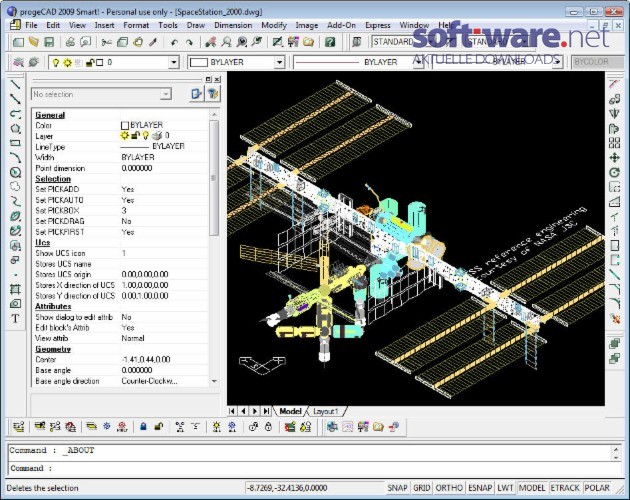Click the layer color square in toolbar

pyautogui.click(x=100, y=62)
